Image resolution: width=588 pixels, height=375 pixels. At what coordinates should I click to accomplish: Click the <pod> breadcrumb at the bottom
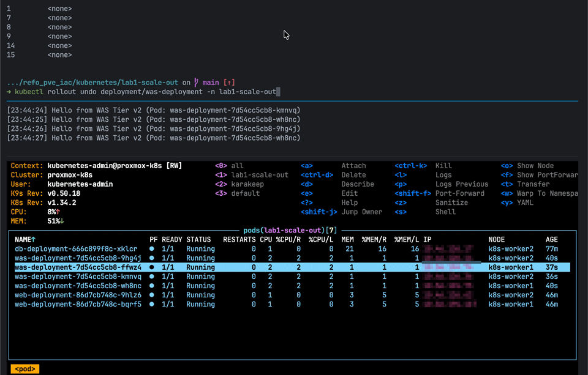(26, 369)
